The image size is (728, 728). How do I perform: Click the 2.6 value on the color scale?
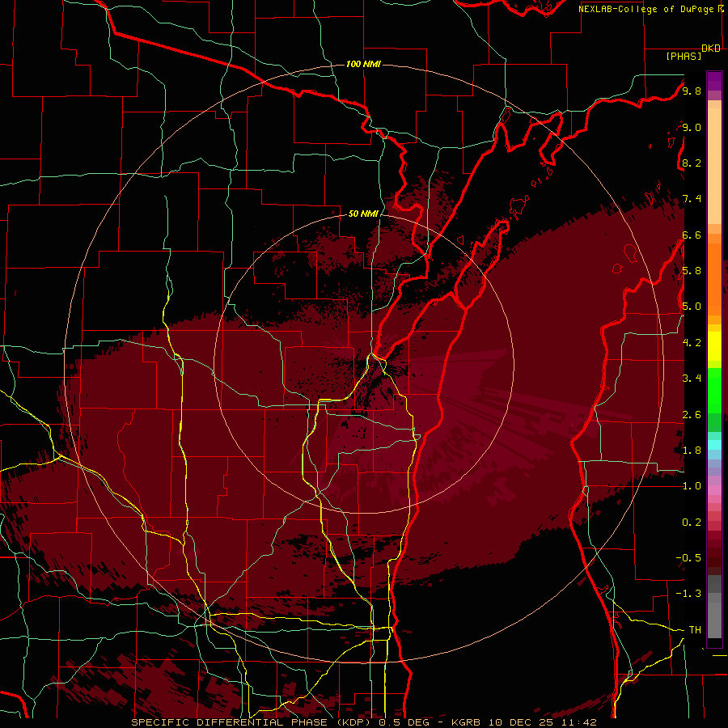coord(692,415)
